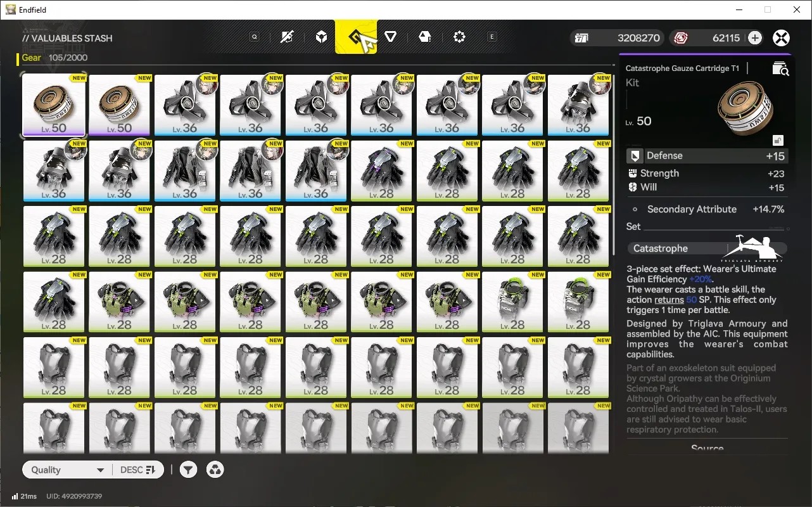812x507 pixels.
Task: Click the Strength fist icon
Action: [632, 173]
